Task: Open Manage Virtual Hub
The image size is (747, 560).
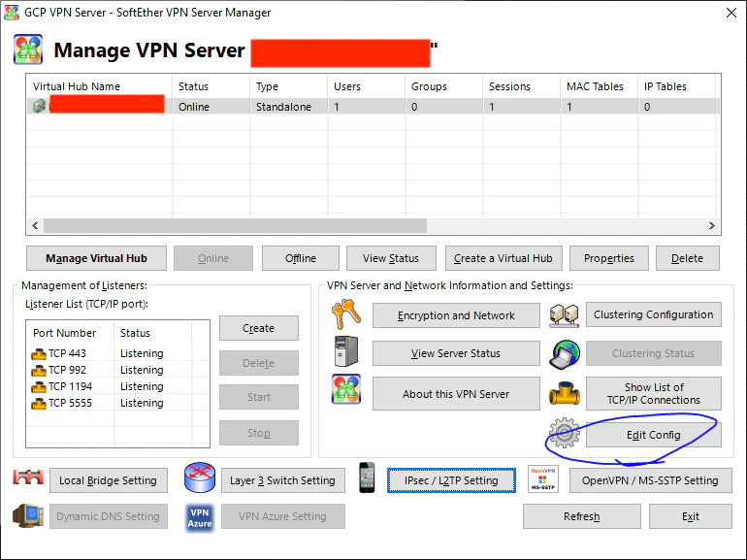Action: pyautogui.click(x=96, y=258)
